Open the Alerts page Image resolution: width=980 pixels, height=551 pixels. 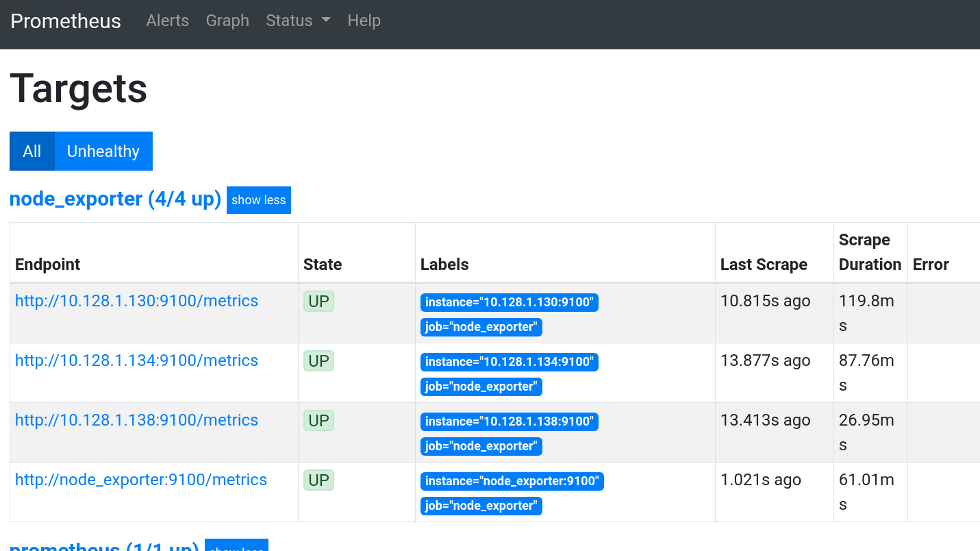(x=167, y=21)
